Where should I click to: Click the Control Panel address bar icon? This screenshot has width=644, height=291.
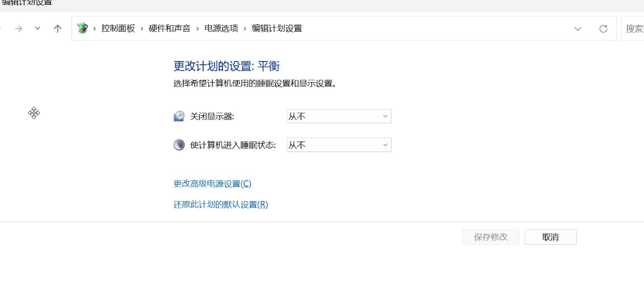(x=83, y=28)
